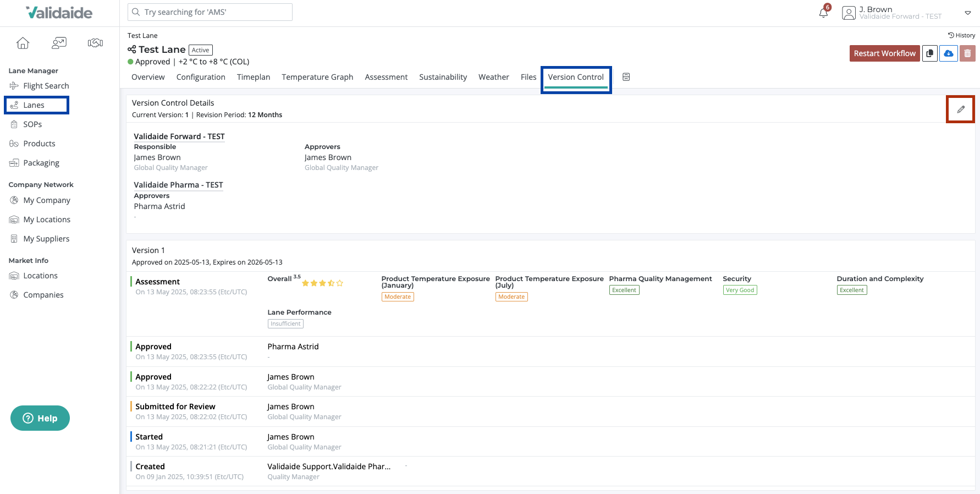
Task: Click the 'Validaide Forward - TEST' company heading
Action: coord(179,136)
